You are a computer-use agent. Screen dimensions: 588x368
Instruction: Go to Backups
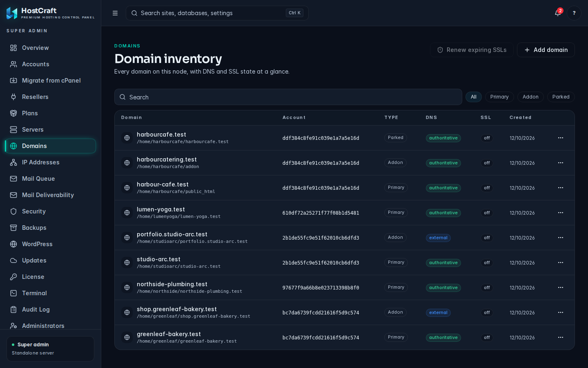click(x=51, y=228)
